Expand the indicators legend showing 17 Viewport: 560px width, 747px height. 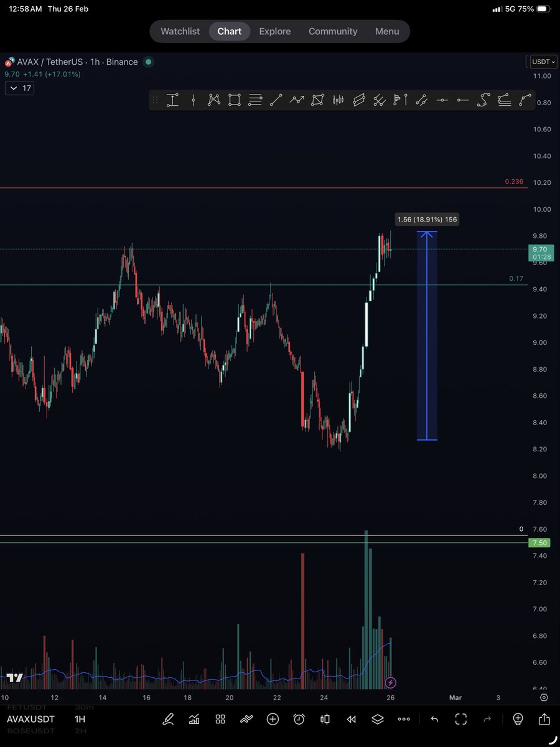click(x=19, y=88)
